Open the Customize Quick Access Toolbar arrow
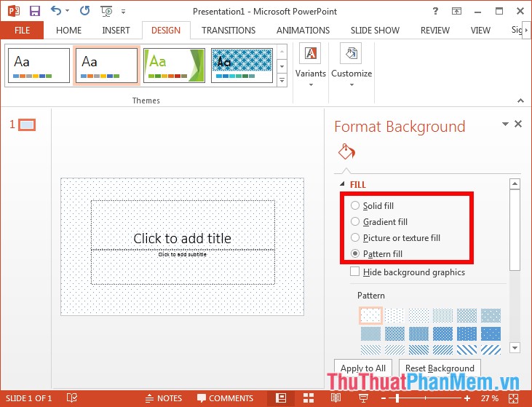This screenshot has height=407, width=532. (x=124, y=12)
